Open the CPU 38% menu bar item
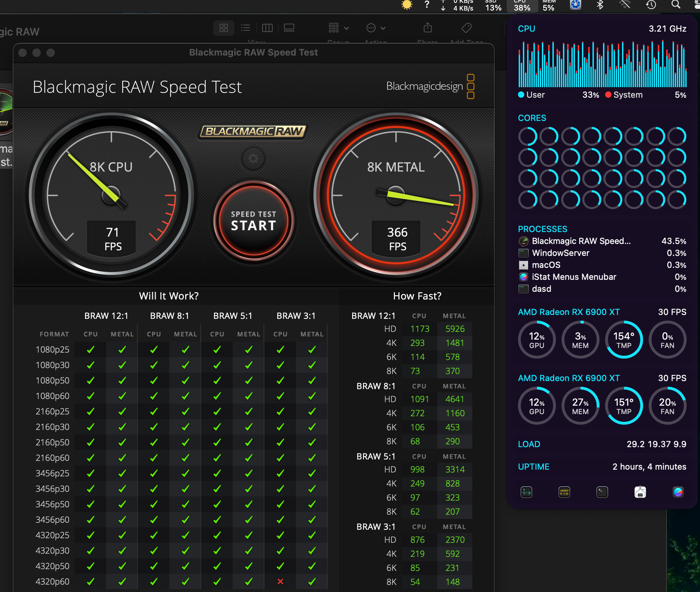 522,6
